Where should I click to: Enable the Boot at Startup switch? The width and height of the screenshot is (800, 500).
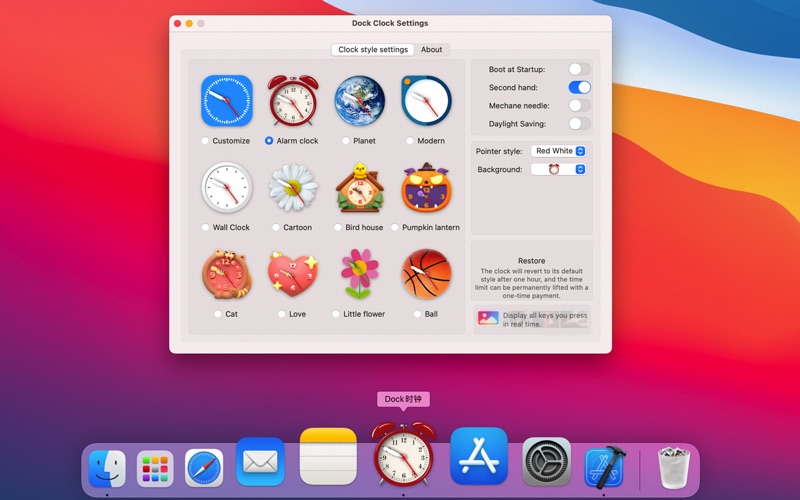pyautogui.click(x=579, y=69)
